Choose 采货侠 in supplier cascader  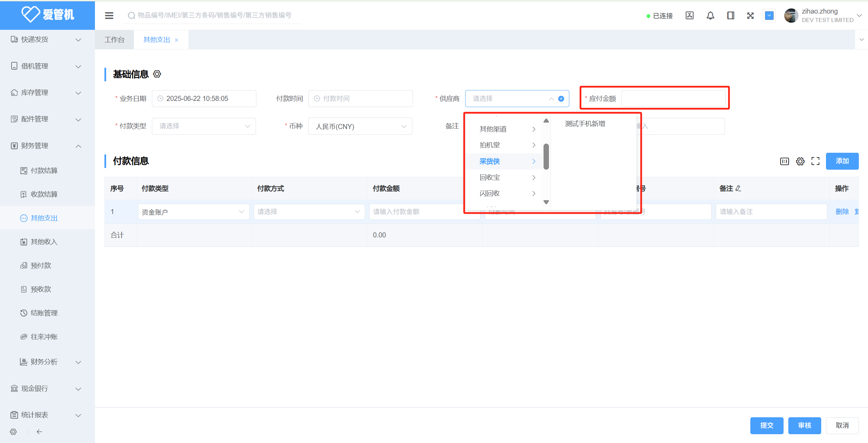[x=504, y=161]
